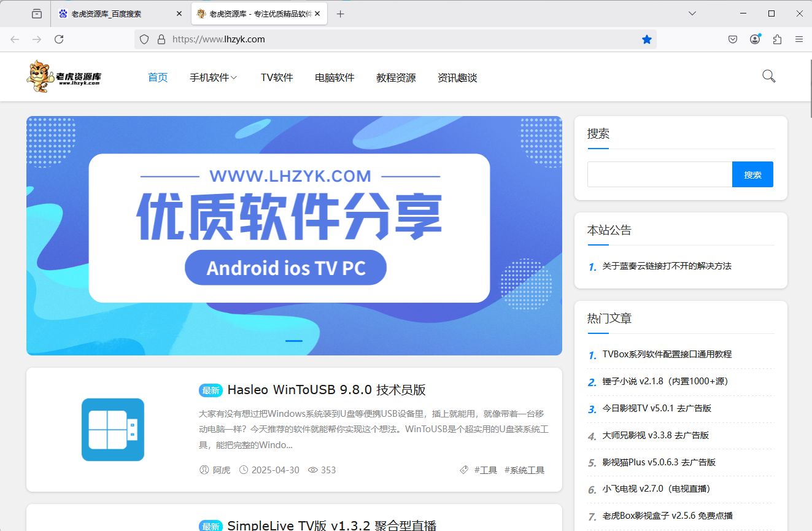
Task: Switch to the 老虎资源库 - 专注优质精品软件 tab
Action: point(259,14)
